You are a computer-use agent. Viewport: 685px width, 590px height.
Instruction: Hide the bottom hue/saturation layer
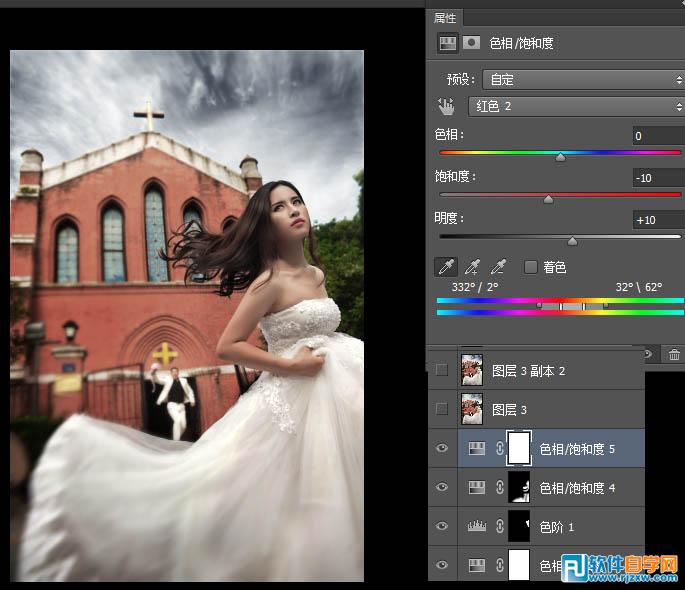point(442,565)
